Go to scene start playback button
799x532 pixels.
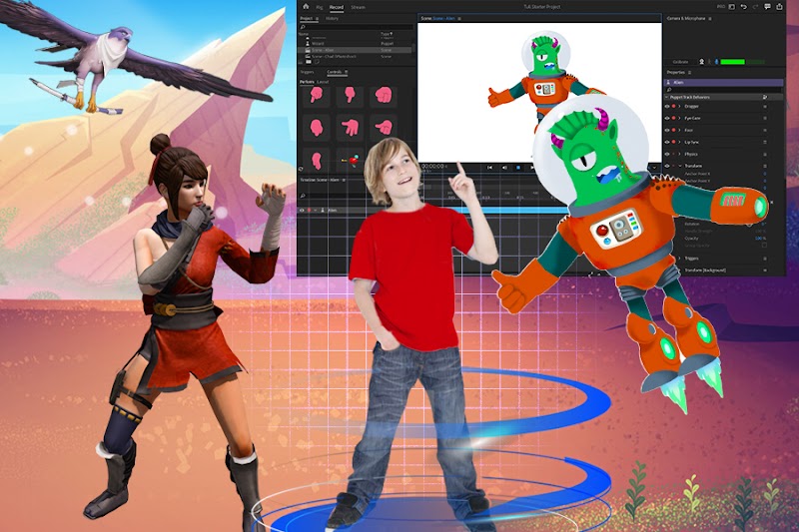click(x=489, y=167)
